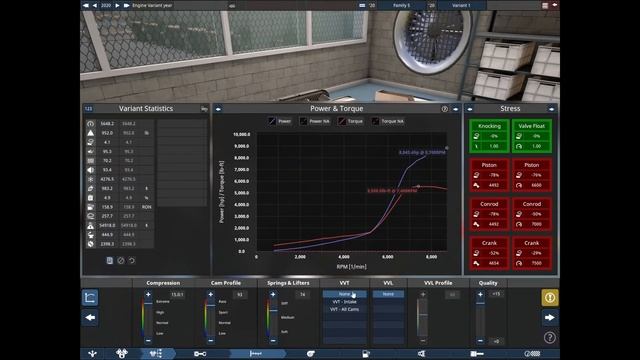Switch Stress panel to previous view
The height and width of the screenshot is (360, 640).
pyautogui.click(x=470, y=109)
